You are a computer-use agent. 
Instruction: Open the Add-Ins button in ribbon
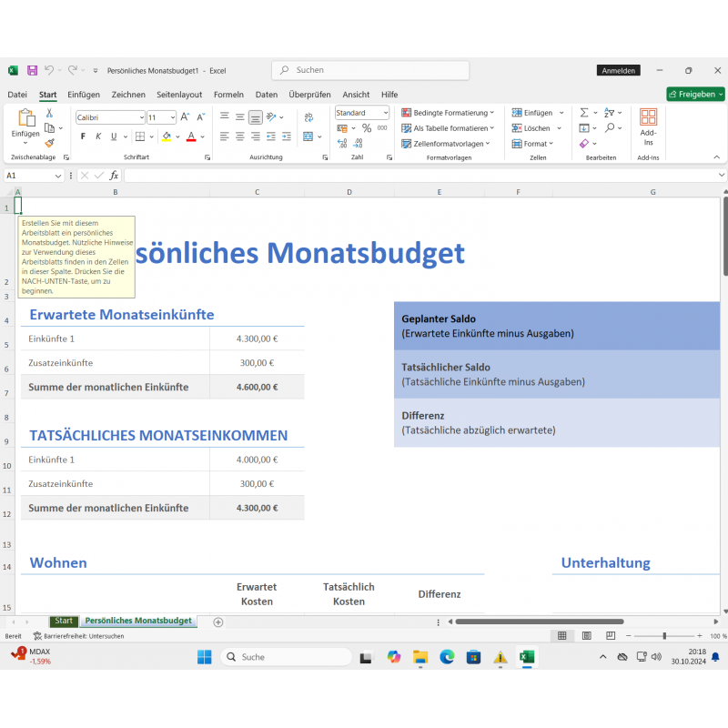pos(648,127)
